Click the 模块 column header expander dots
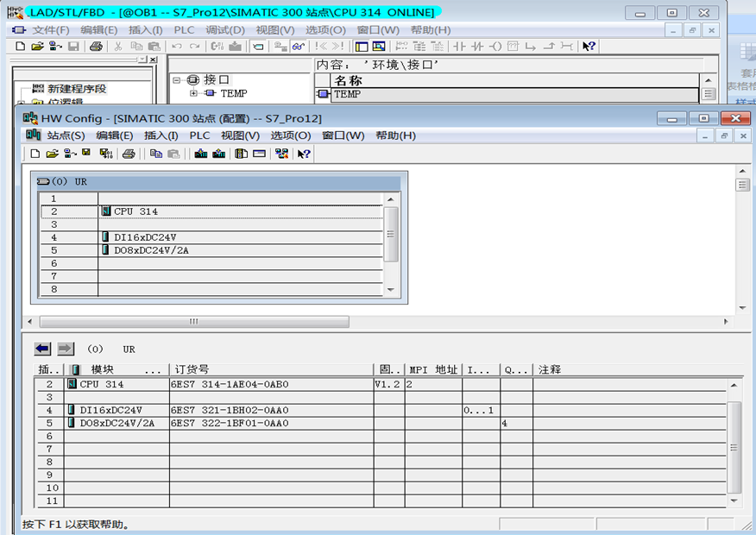Screen dimensions: 756x535 [x=152, y=369]
